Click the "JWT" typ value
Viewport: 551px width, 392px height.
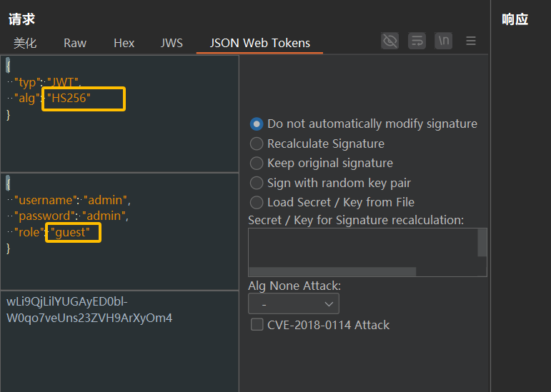point(63,83)
